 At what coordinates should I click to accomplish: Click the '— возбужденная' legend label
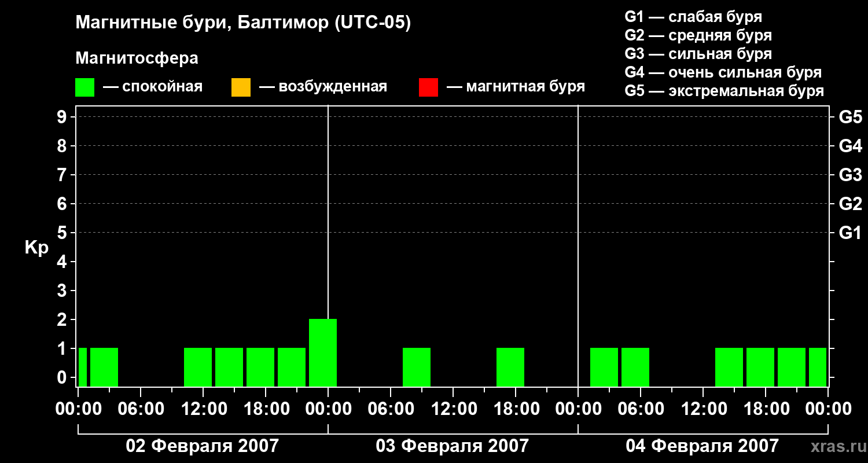pyautogui.click(x=323, y=87)
